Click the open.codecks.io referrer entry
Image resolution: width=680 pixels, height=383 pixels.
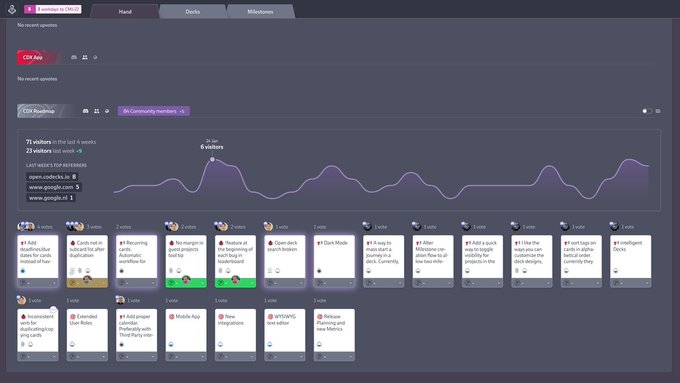click(x=52, y=177)
